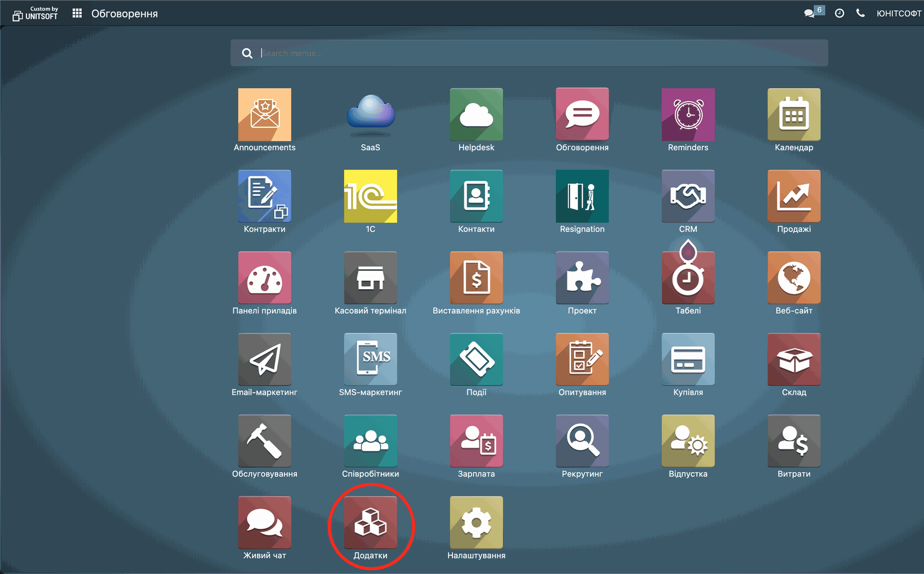924x574 pixels.
Task: Open the VoIP phone panel
Action: click(860, 13)
